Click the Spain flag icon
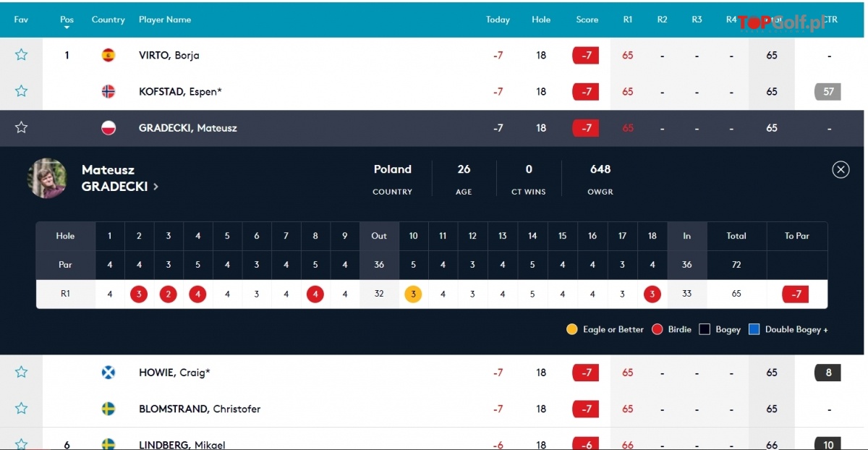Screen dimensions: 868x450 pyautogui.click(x=109, y=55)
